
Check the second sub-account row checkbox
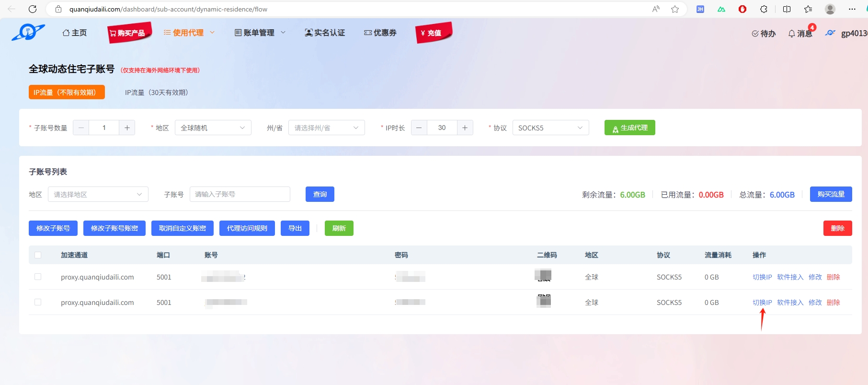click(x=38, y=303)
